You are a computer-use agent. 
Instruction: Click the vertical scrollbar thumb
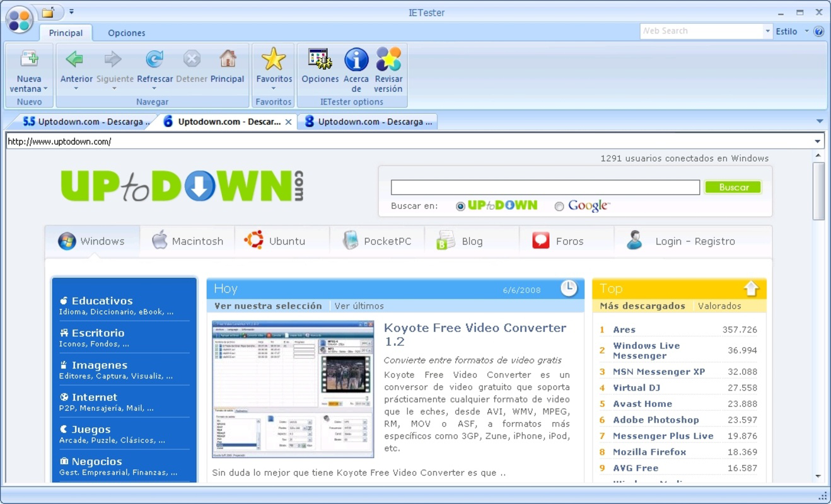[x=818, y=190]
